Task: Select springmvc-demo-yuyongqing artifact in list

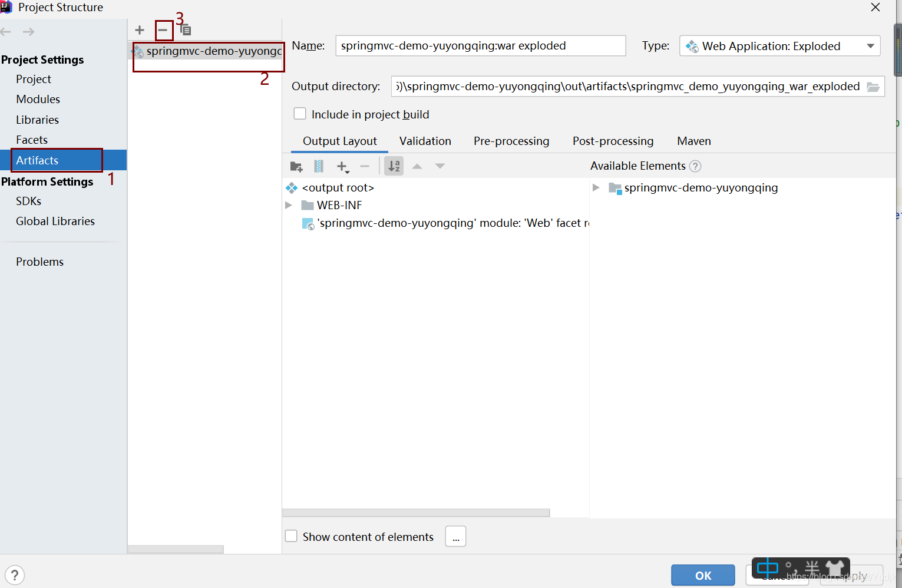Action: [206, 51]
